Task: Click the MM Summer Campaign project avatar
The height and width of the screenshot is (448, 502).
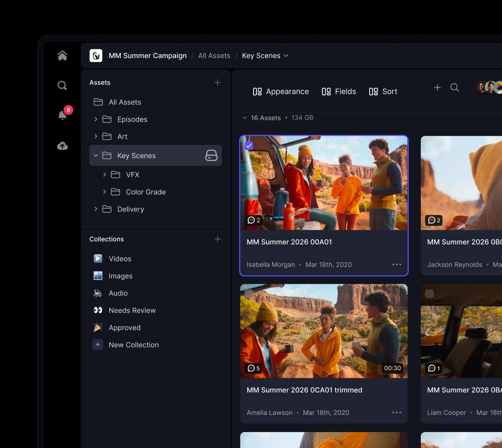Action: 95,55
